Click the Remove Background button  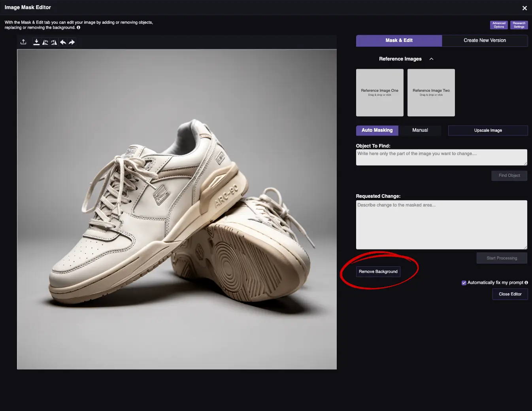coord(378,272)
